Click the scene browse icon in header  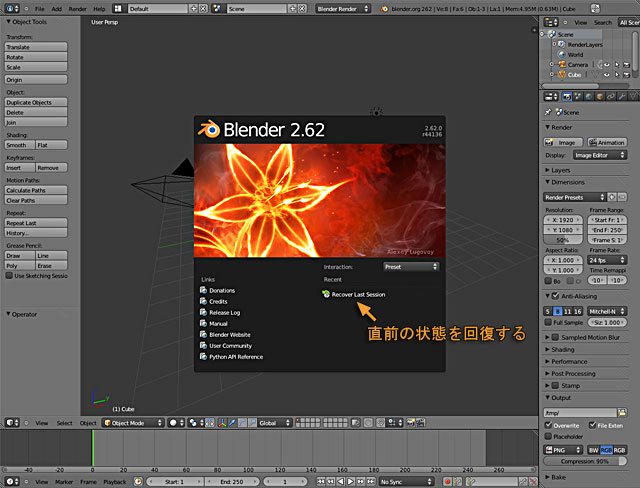[x=217, y=9]
